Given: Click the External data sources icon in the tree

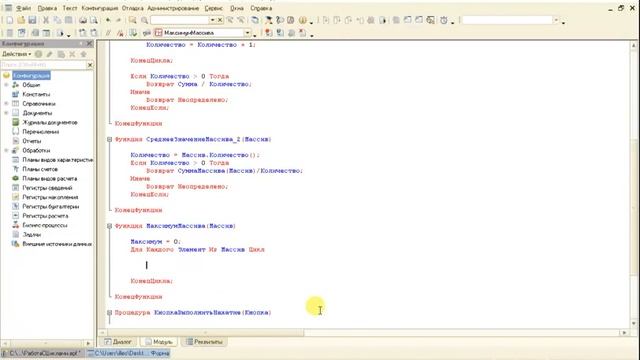Looking at the screenshot, I should (16, 244).
